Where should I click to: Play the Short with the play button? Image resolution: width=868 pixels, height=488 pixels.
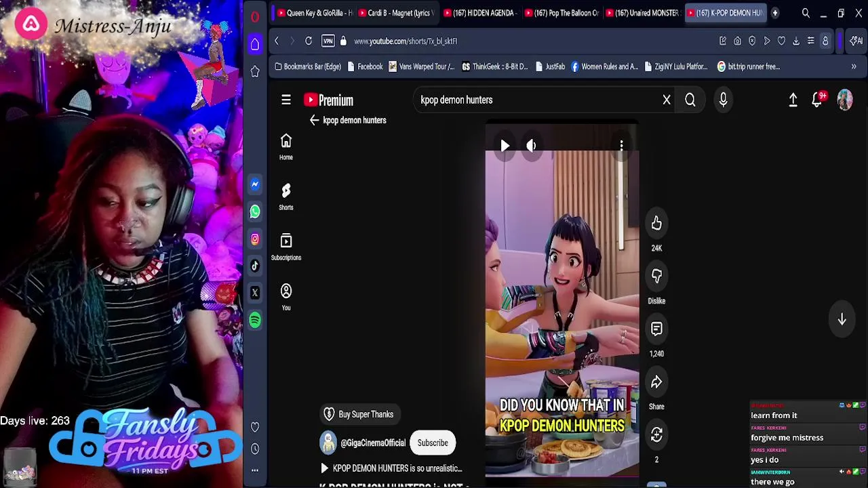(x=505, y=146)
